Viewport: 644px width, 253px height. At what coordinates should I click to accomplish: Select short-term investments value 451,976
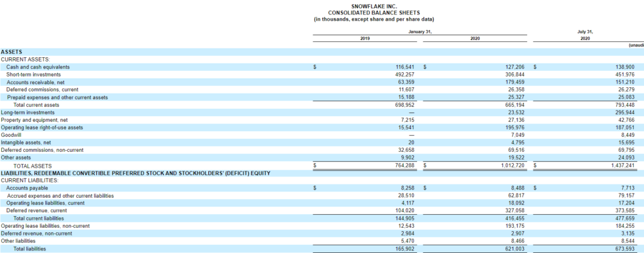(x=626, y=74)
